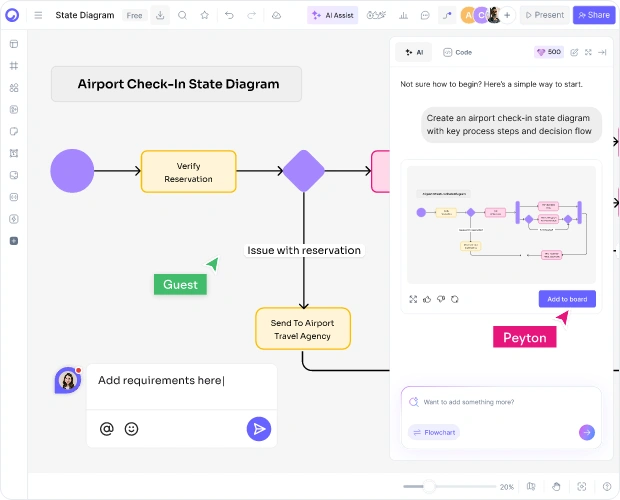Screen dimensions: 620x500
Task: Click the Free plan badge
Action: pyautogui.click(x=134, y=16)
